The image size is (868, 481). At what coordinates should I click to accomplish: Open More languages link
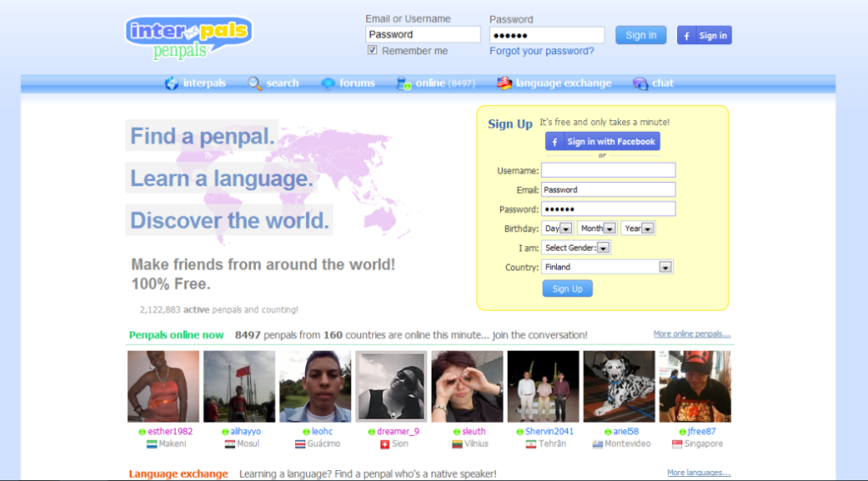(698, 473)
